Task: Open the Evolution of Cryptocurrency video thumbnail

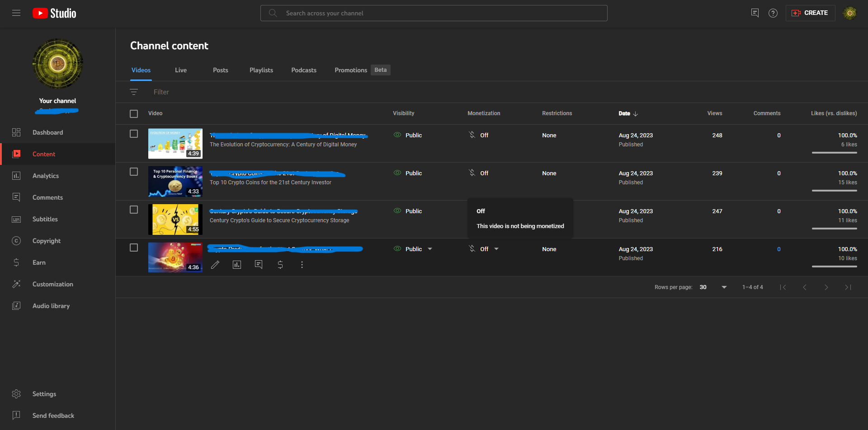Action: tap(175, 144)
